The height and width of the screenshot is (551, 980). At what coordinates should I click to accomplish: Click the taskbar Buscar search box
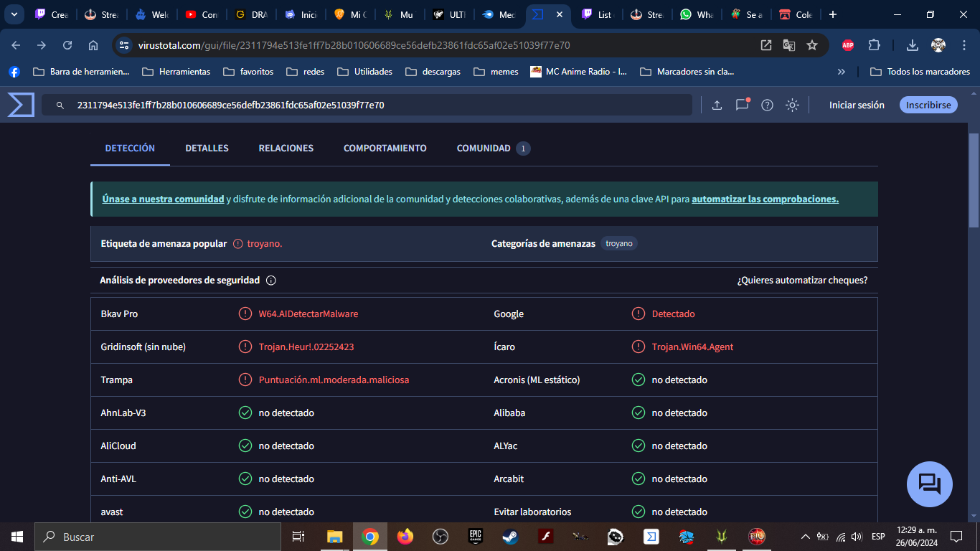(157, 537)
